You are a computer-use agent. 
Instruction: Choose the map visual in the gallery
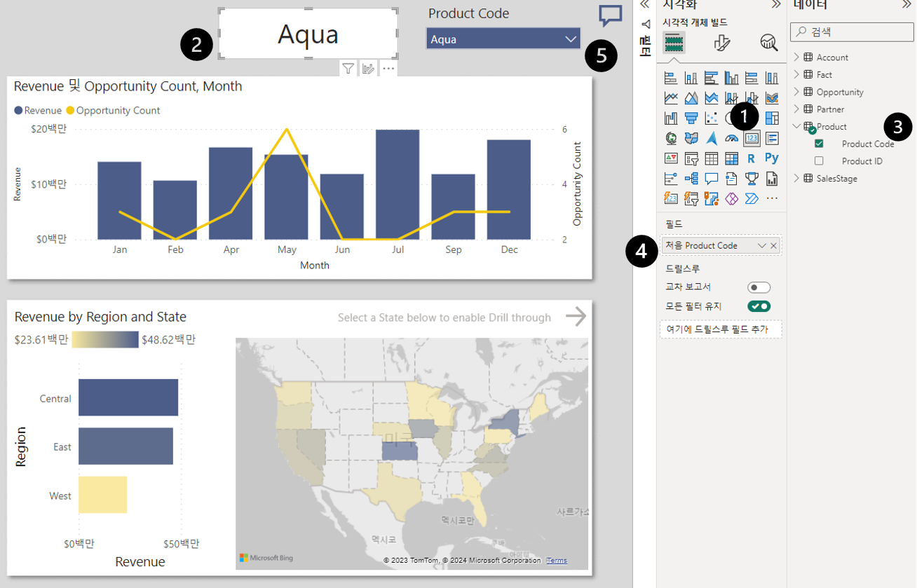point(672,137)
